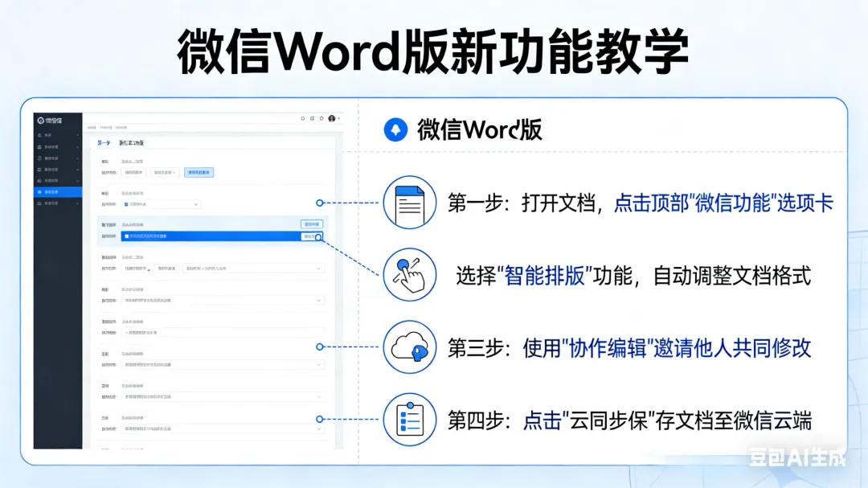Open the small caret button beside the light-blue button
The height and width of the screenshot is (488, 868).
point(165,172)
